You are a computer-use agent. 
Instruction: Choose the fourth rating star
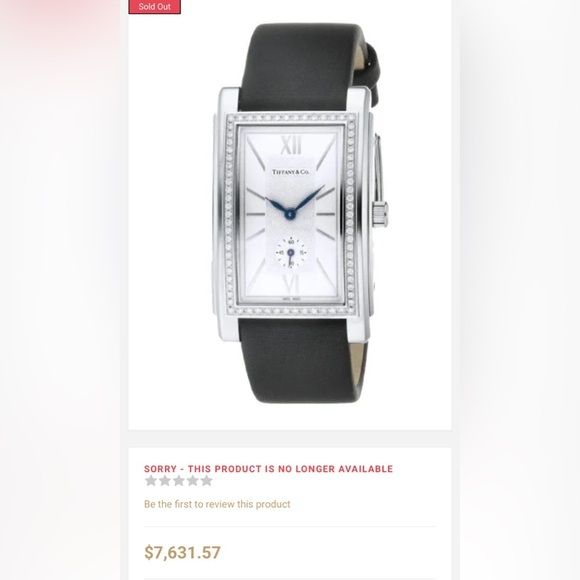[193, 480]
